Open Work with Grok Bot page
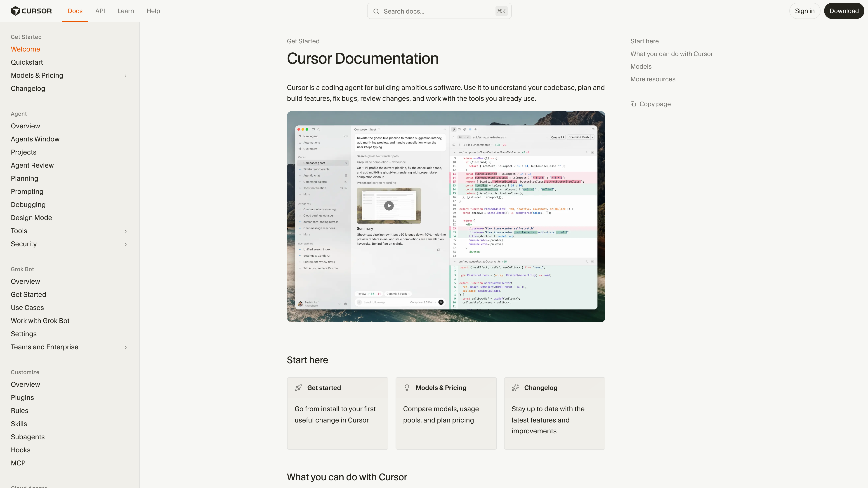 coord(40,321)
